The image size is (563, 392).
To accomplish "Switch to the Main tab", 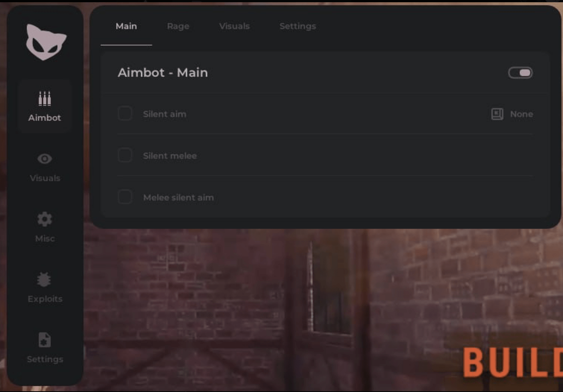I will pos(126,26).
